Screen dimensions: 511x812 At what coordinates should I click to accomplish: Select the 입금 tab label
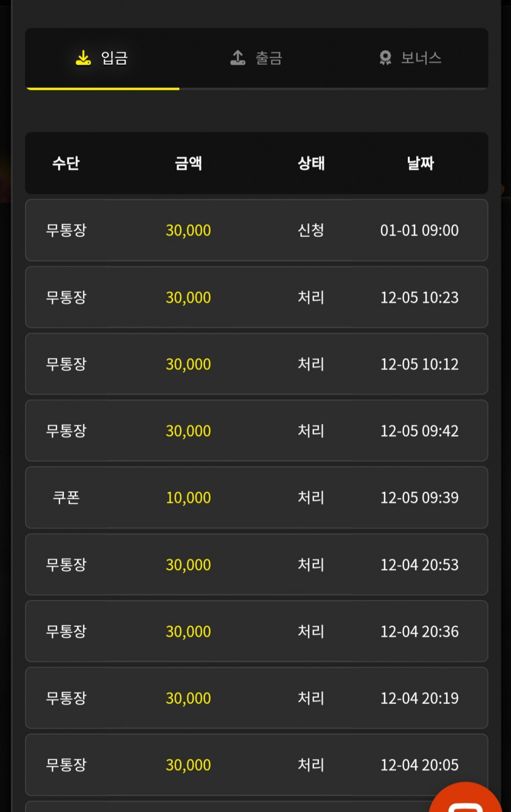tap(114, 58)
